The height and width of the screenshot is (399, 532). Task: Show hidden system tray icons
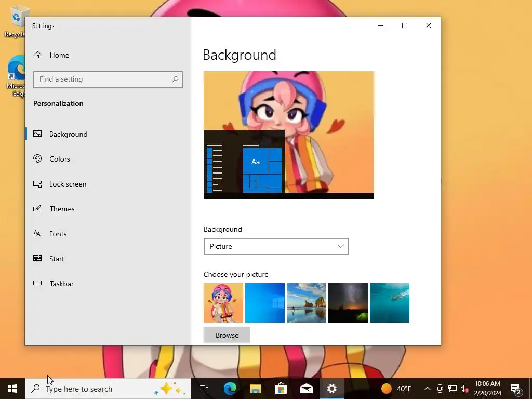[428, 389]
